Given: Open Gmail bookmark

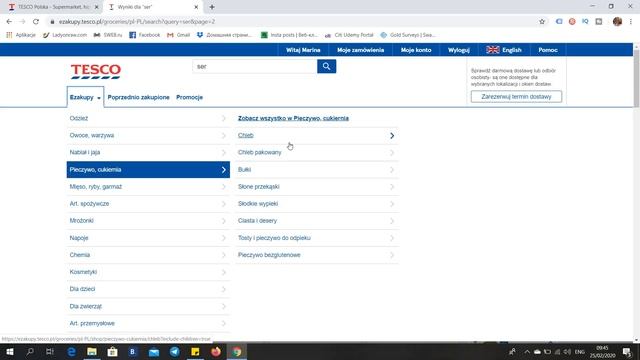Looking at the screenshot, I should click(x=178, y=35).
